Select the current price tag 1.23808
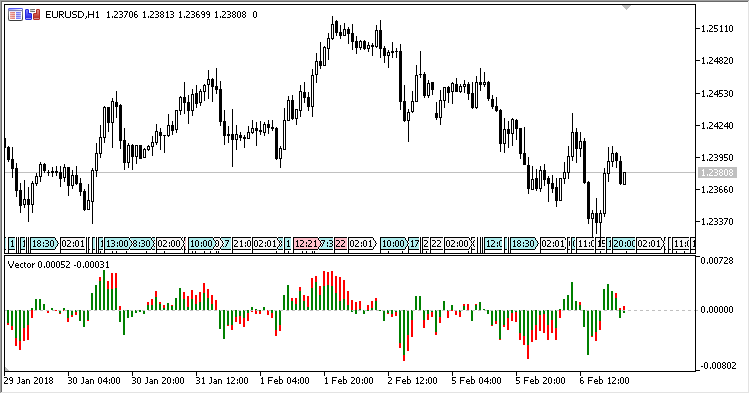 (x=717, y=173)
